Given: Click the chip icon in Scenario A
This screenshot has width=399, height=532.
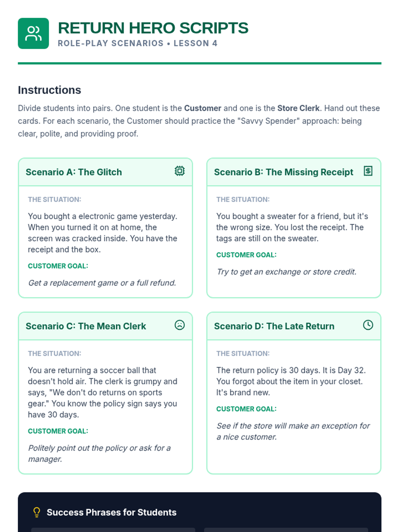Looking at the screenshot, I should (x=180, y=171).
